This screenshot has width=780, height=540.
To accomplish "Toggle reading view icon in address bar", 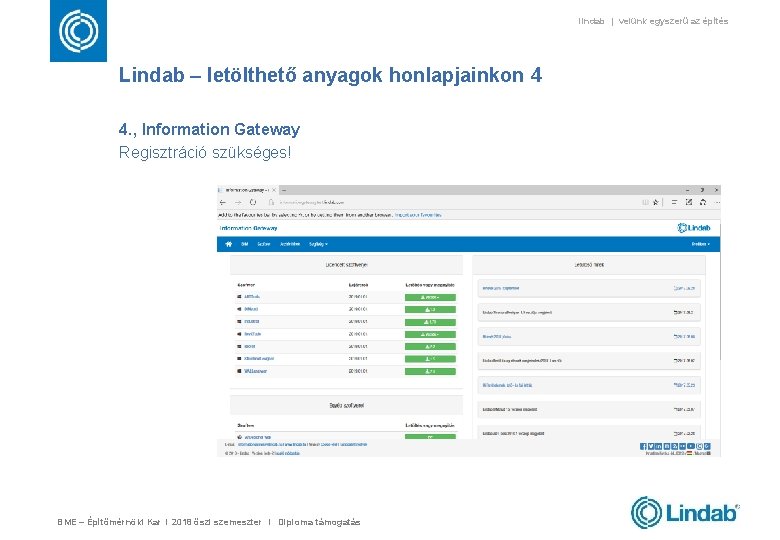I will coord(645,202).
